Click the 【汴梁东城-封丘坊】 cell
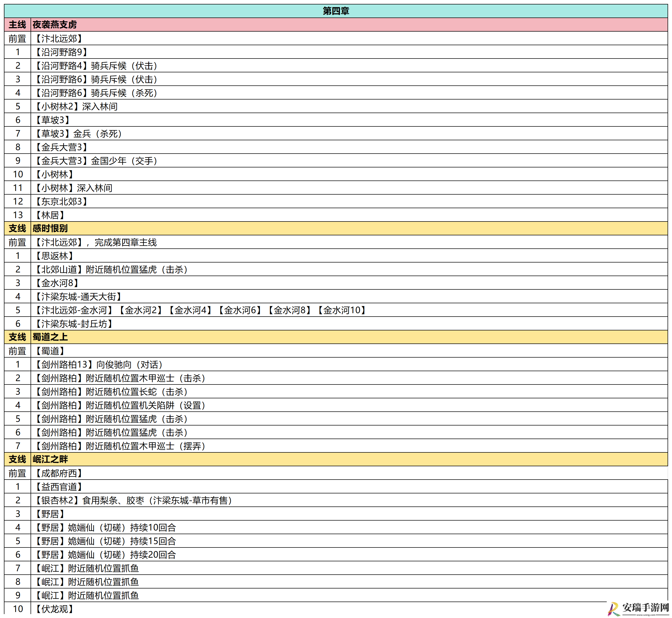This screenshot has width=672, height=618. pos(349,324)
